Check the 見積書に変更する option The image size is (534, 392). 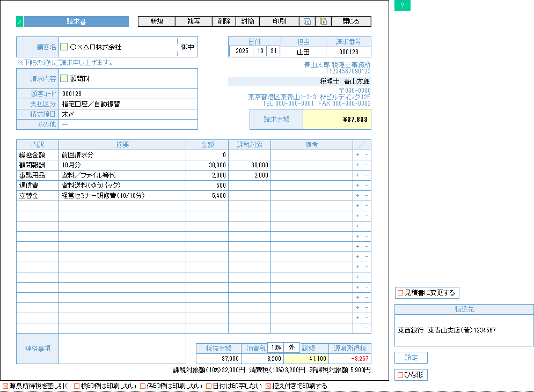400,293
